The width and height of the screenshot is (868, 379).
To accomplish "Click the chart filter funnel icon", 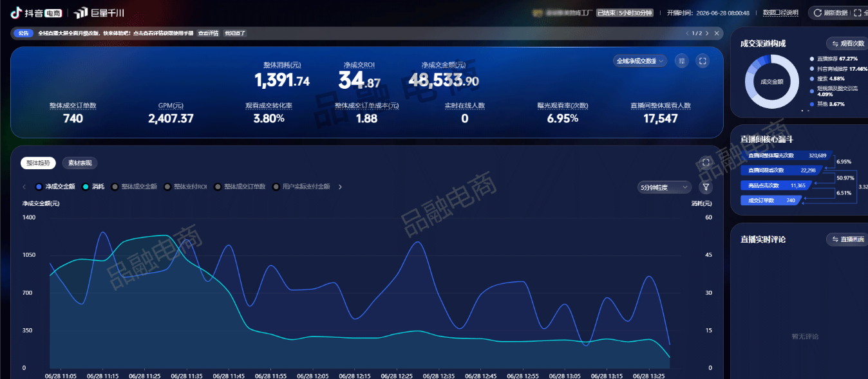I will click(706, 187).
